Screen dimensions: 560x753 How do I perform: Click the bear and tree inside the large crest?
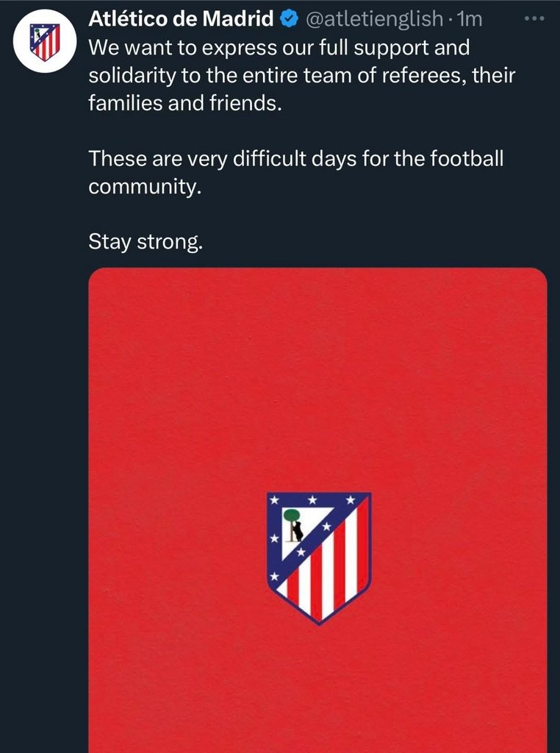[x=294, y=525]
